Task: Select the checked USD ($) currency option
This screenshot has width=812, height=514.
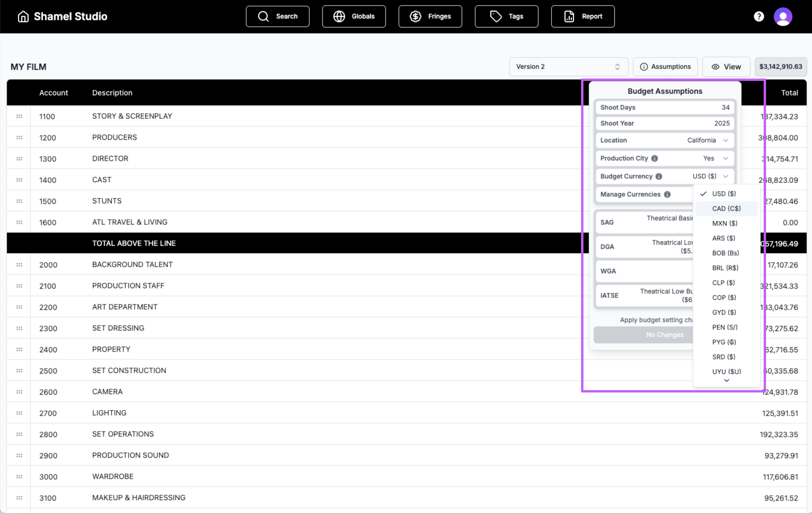Action: tap(724, 194)
